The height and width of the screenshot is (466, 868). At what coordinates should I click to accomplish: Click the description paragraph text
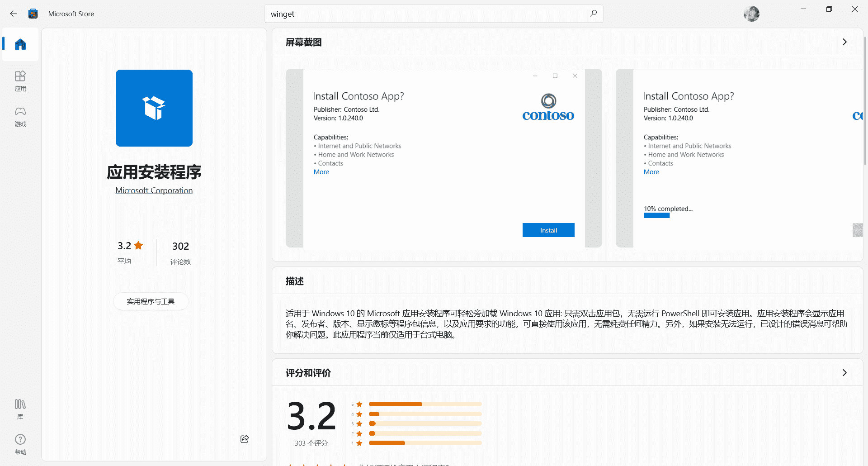(x=566, y=324)
